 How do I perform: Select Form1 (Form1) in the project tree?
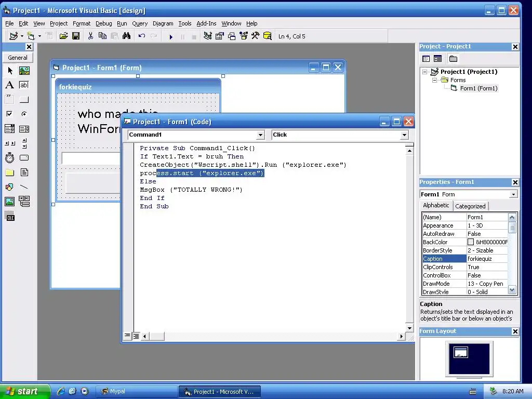point(478,88)
